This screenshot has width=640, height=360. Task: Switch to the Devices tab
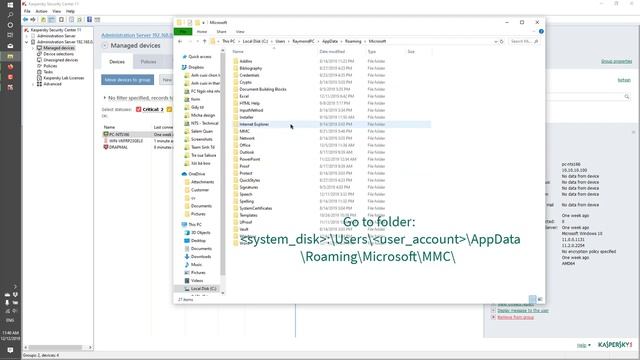[x=117, y=62]
